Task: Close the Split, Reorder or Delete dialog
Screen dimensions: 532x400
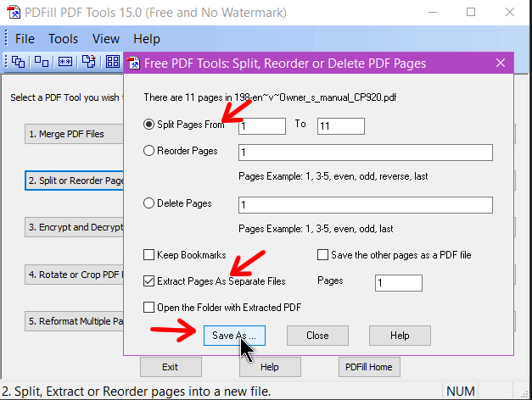Action: click(501, 63)
